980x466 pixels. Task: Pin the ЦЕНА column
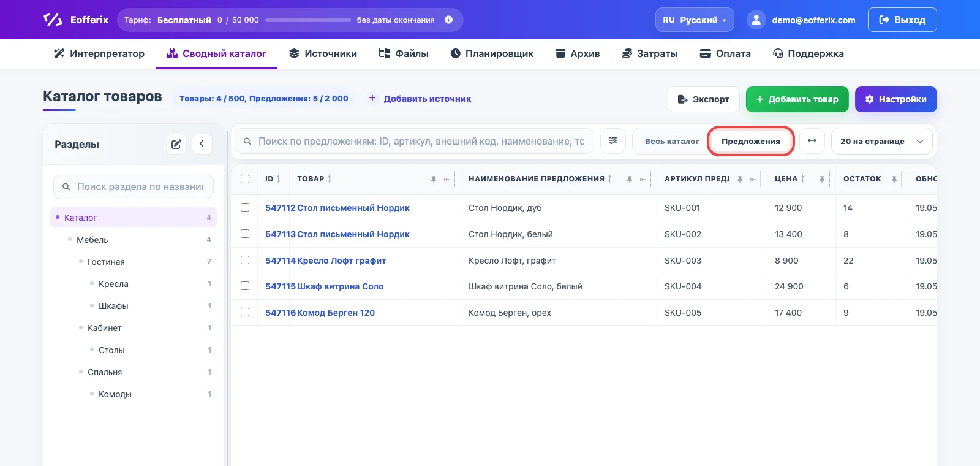pyautogui.click(x=822, y=179)
